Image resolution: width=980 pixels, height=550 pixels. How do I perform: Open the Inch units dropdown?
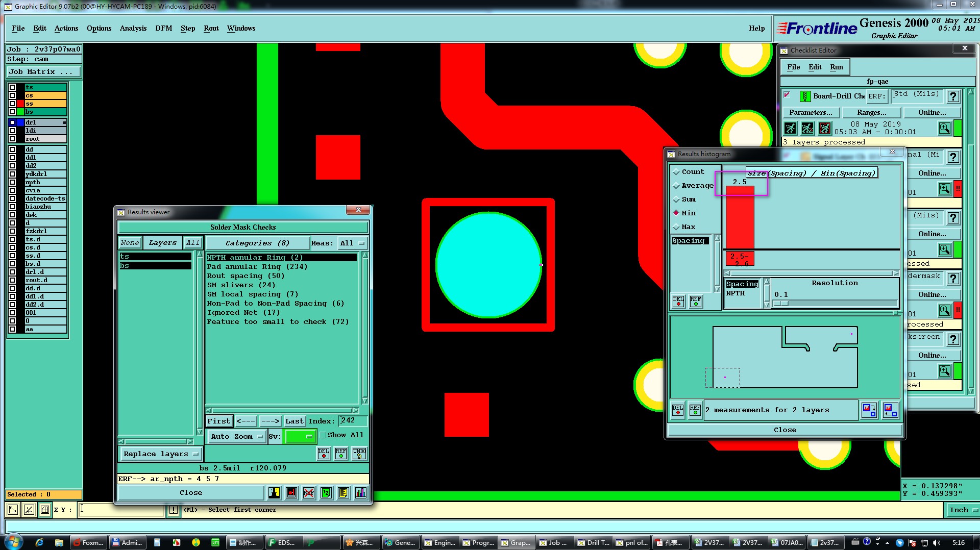963,510
